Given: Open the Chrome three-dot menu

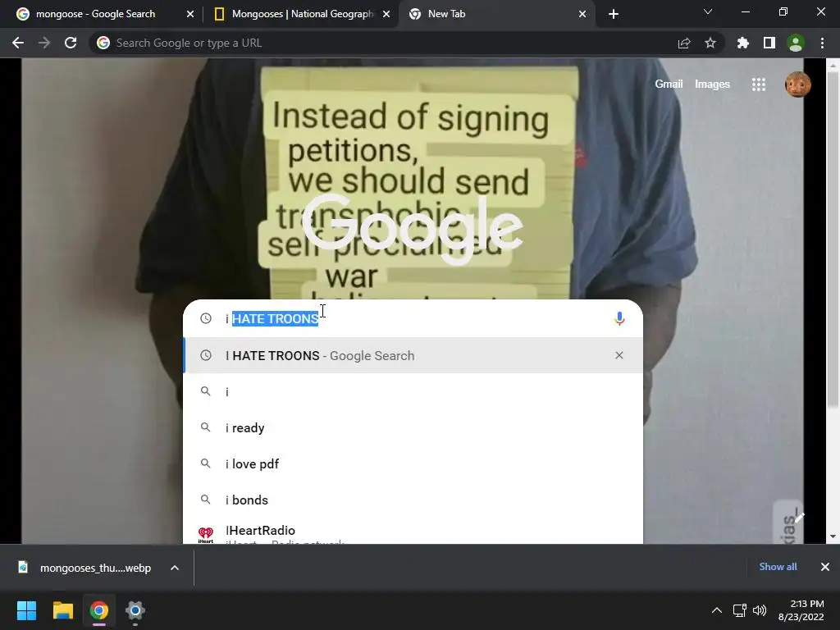Looking at the screenshot, I should [822, 43].
